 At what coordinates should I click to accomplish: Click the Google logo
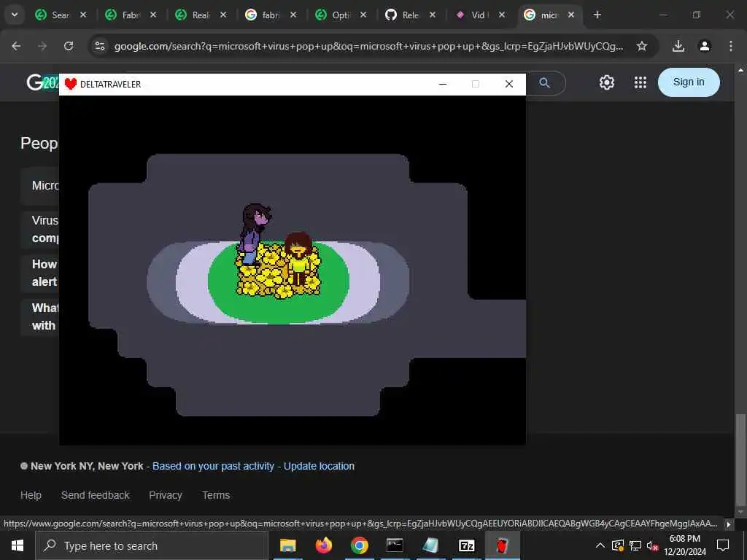[x=42, y=83]
